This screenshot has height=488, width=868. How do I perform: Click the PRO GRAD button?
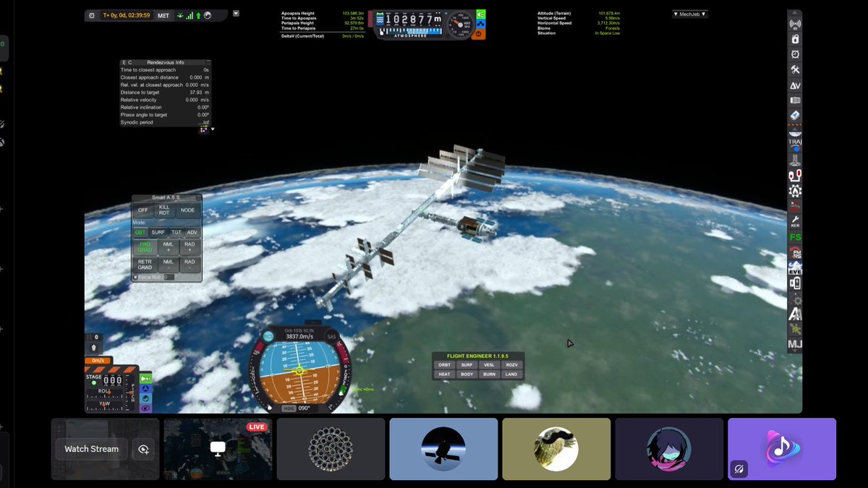[x=145, y=247]
